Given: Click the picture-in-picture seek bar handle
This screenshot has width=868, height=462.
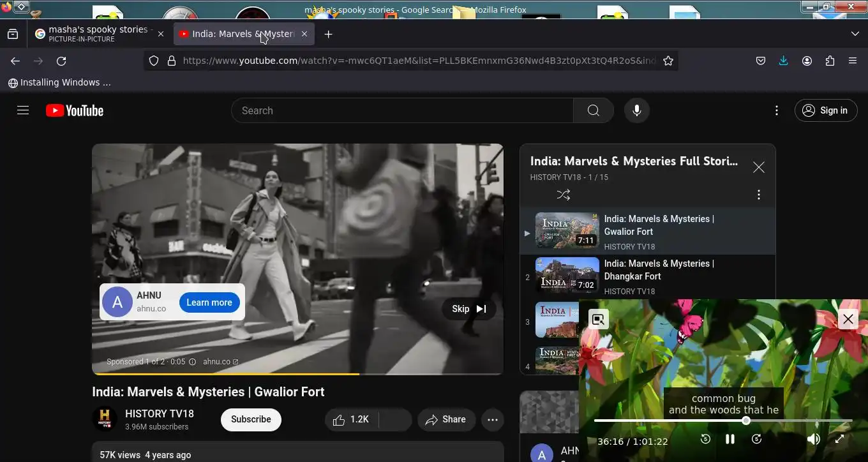Looking at the screenshot, I should click(x=745, y=421).
